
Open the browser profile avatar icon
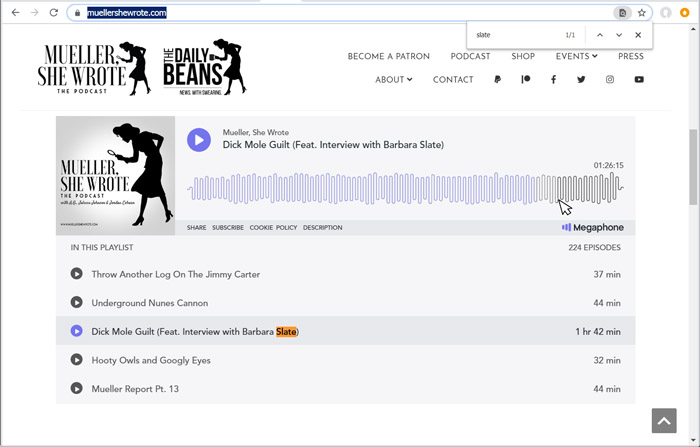click(666, 13)
